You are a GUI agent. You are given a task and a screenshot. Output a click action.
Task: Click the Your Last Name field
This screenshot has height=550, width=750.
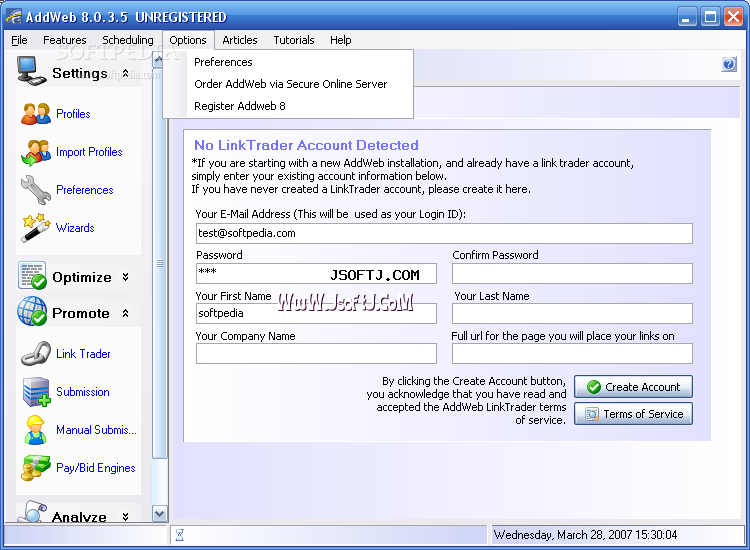pos(573,313)
